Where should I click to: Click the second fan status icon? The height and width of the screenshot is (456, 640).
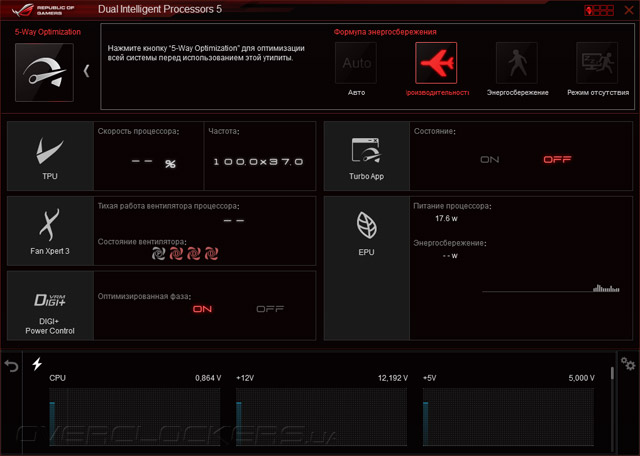tap(176, 254)
